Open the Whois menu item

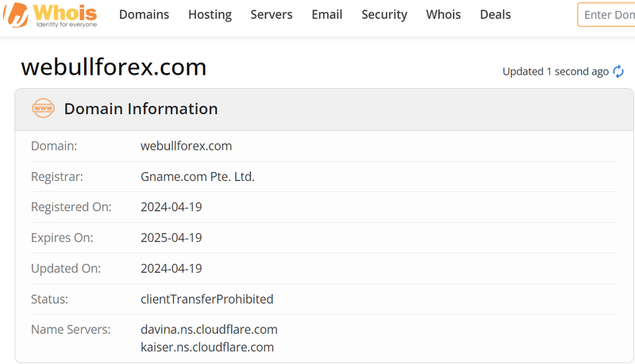point(444,14)
